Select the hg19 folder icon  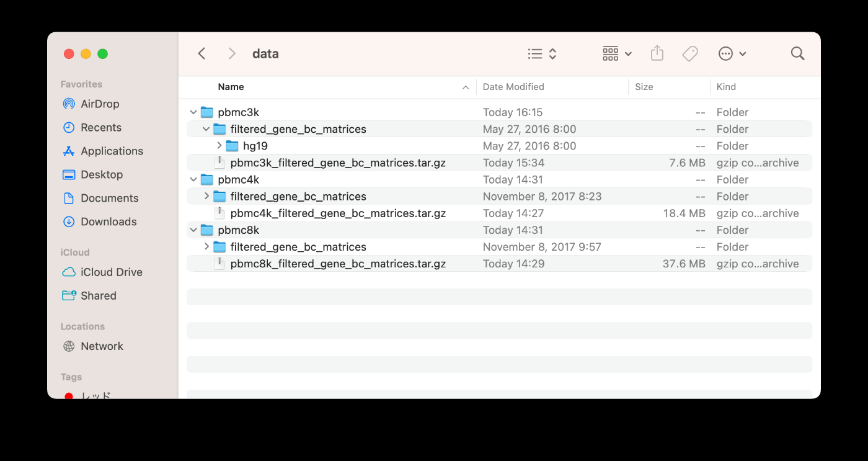[232, 146]
